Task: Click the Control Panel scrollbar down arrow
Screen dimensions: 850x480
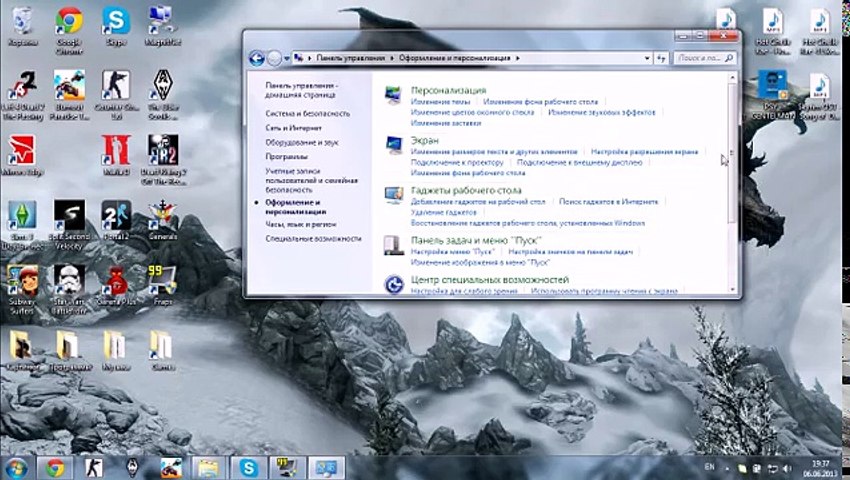Action: 732,290
